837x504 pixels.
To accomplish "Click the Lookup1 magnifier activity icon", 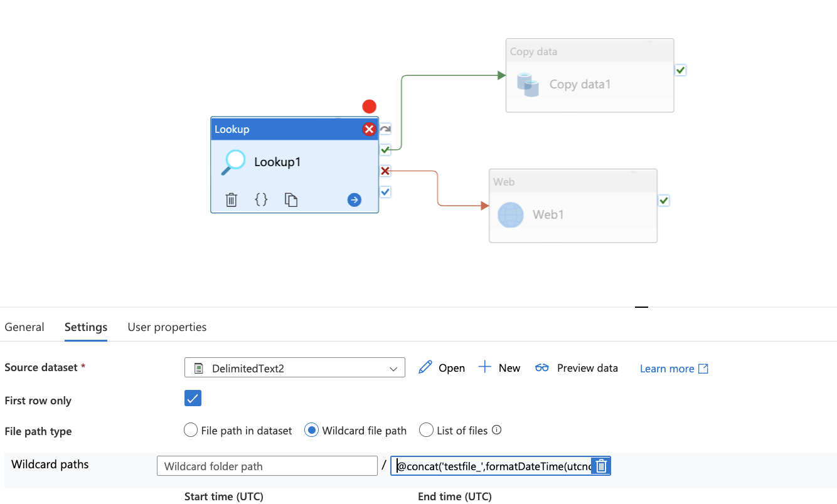I will coord(234,162).
